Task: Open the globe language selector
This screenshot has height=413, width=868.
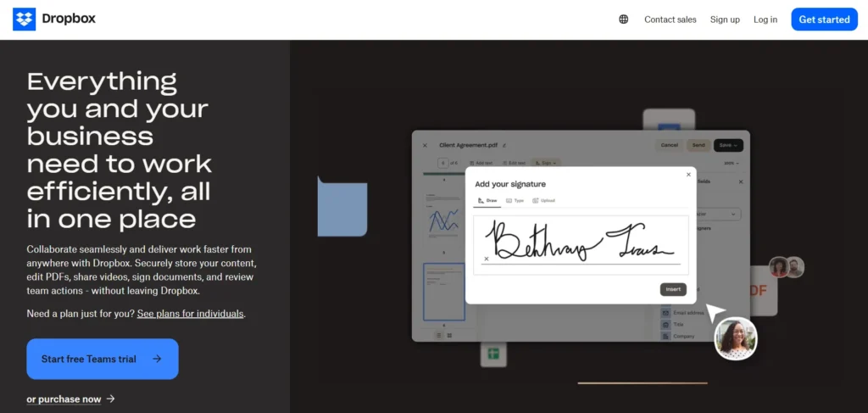Action: coord(624,20)
